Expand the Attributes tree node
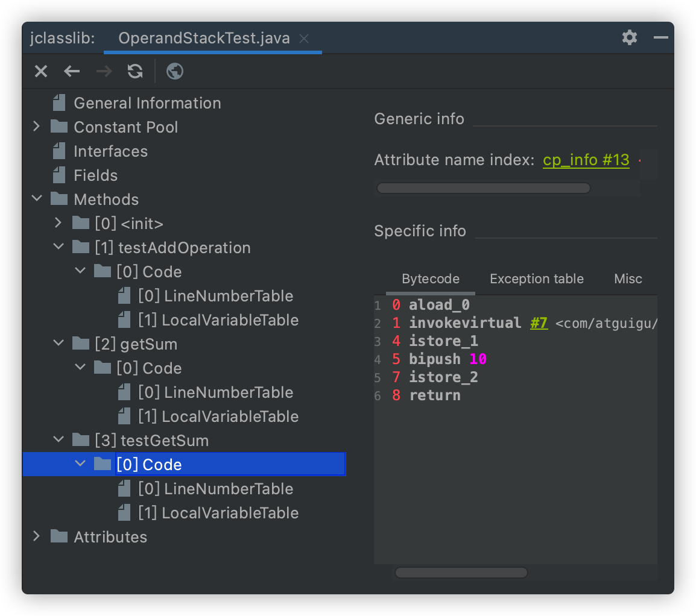This screenshot has height=616, width=696. pyautogui.click(x=36, y=536)
